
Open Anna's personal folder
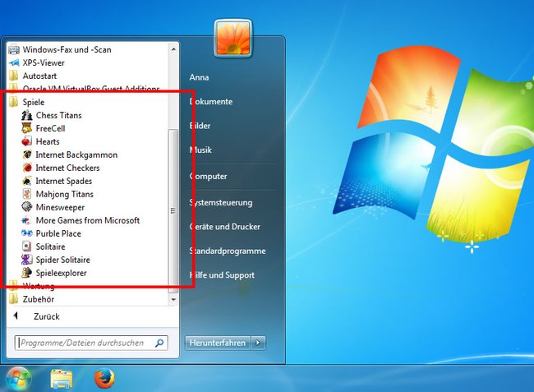point(200,77)
